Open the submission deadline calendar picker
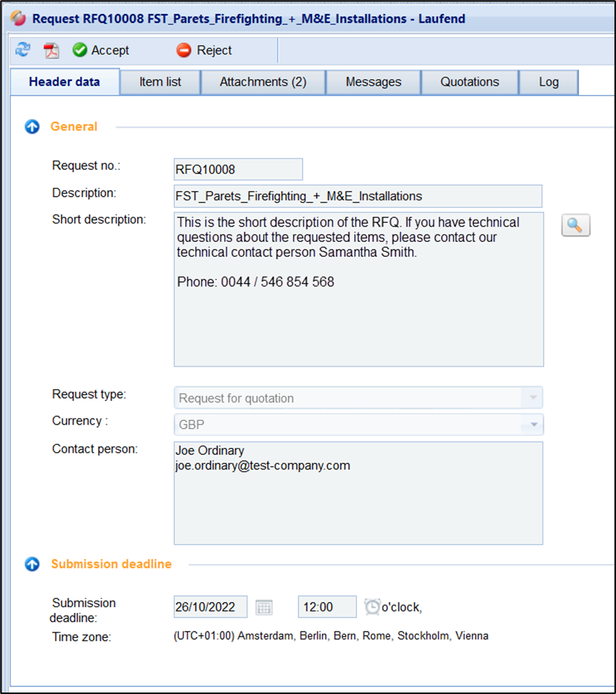 pos(264,607)
